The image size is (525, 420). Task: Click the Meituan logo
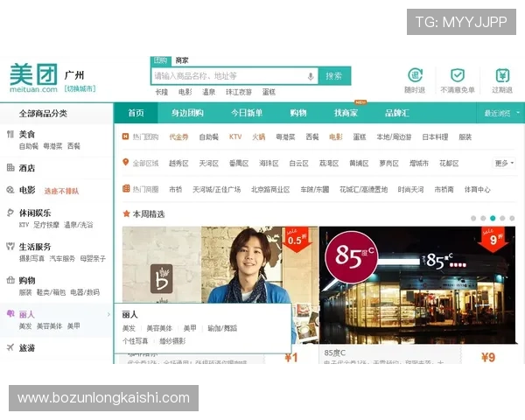(33, 78)
